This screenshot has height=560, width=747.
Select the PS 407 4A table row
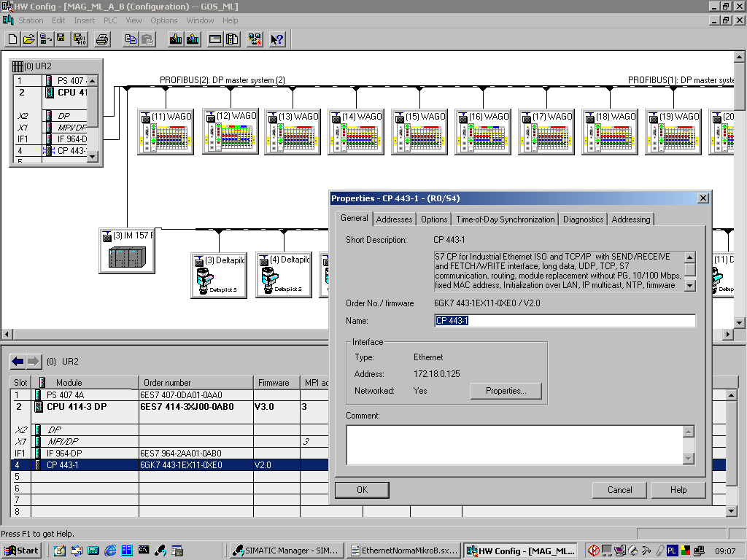(169, 394)
